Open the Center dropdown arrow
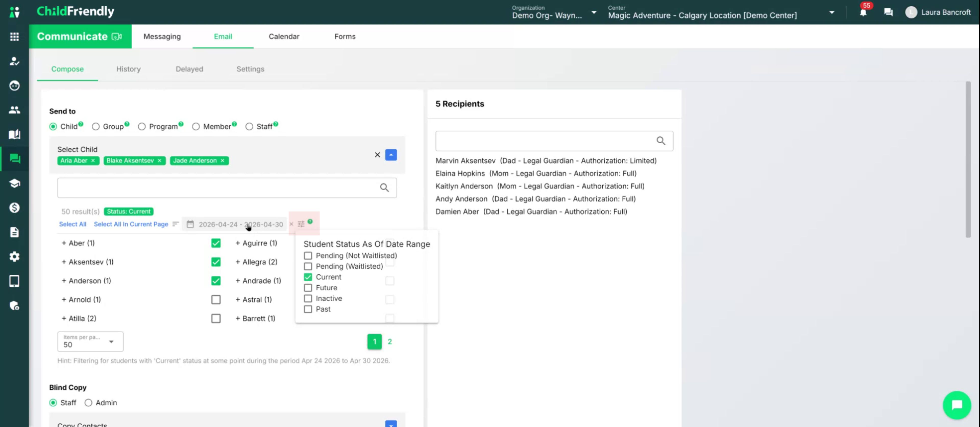Screen dimensions: 980x427 832,12
